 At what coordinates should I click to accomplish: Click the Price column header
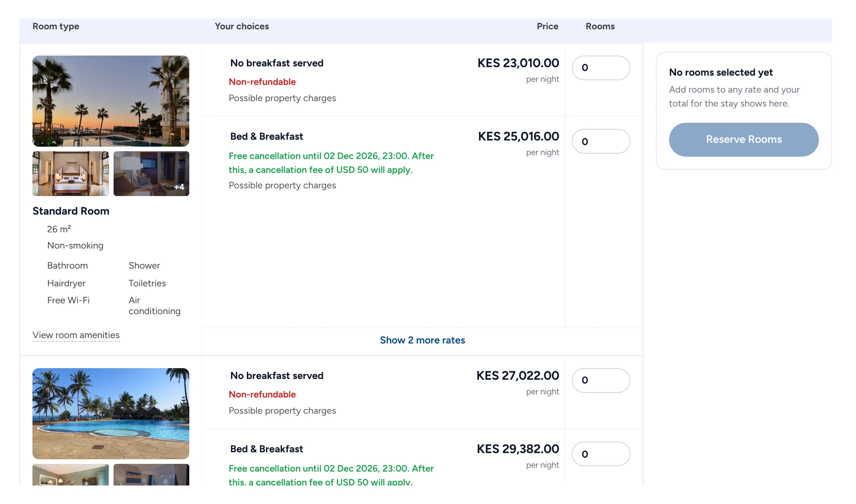point(548,26)
